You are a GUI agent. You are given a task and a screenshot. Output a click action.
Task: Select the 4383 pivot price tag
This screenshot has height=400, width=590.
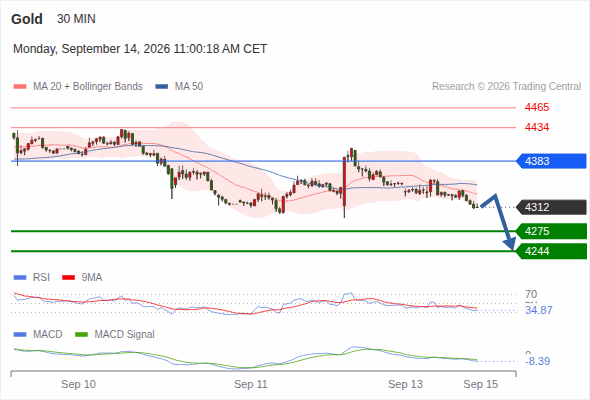[551, 161]
